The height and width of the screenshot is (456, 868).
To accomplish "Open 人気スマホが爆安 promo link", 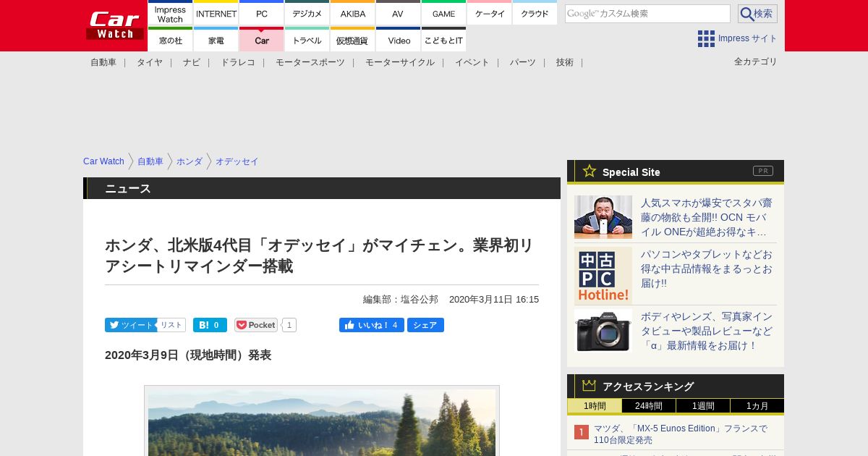I will tap(707, 217).
